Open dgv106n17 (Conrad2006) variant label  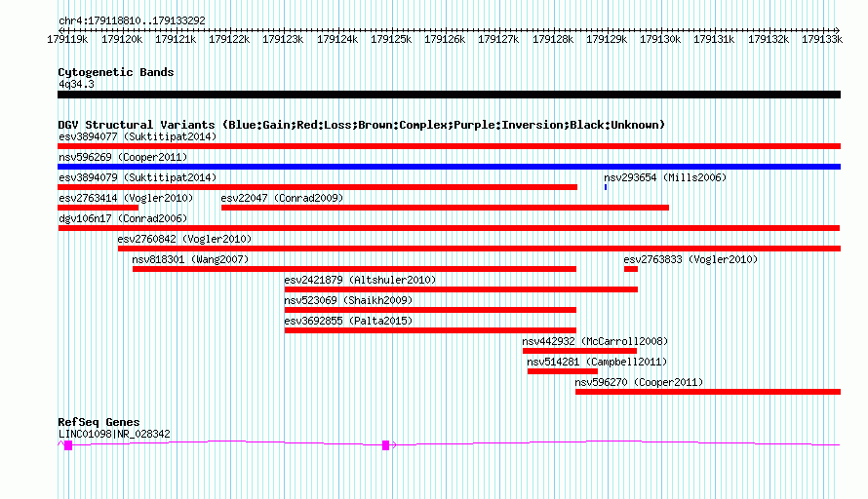(123, 218)
